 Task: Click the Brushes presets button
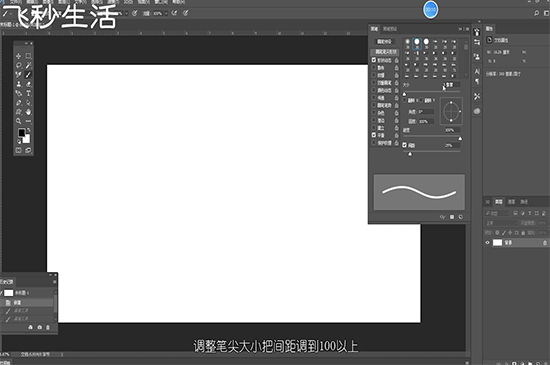384,41
